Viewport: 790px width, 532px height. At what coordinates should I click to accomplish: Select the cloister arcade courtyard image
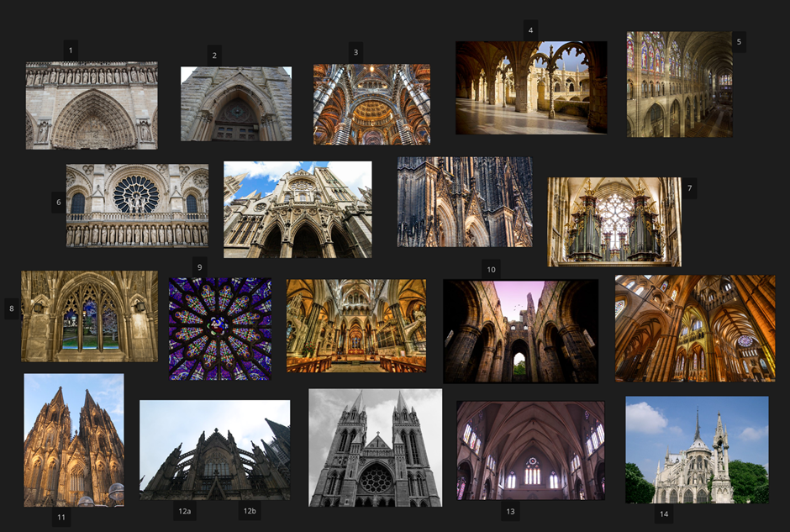point(531,87)
